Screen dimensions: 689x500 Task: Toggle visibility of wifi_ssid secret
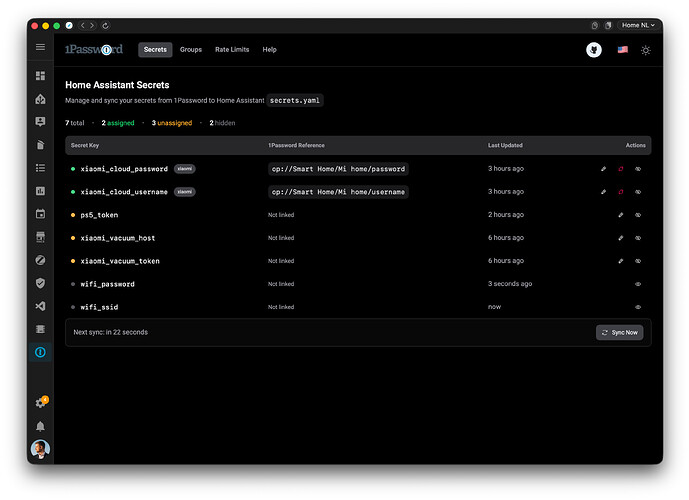[x=638, y=307]
